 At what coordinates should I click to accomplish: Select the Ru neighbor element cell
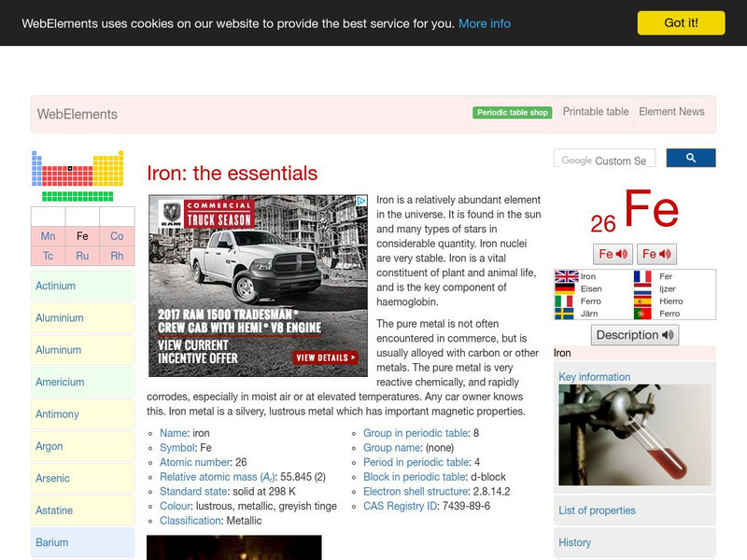coord(82,256)
